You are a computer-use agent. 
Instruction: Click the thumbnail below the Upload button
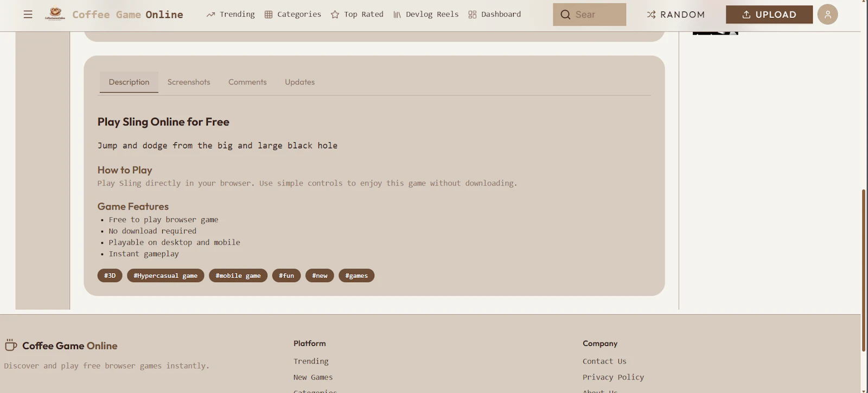[x=716, y=33]
